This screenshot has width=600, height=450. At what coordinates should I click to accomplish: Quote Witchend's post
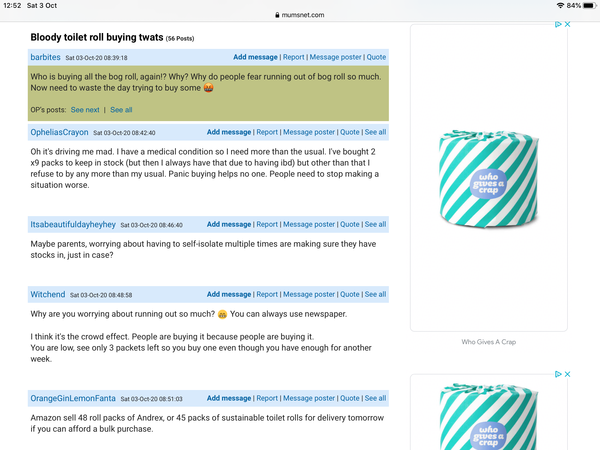[x=350, y=294]
